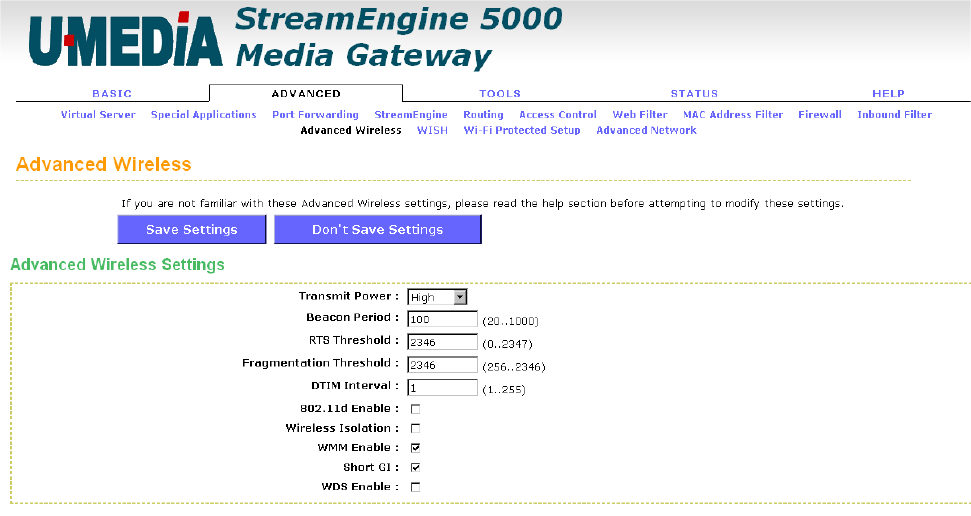Go to Port Forwarding
Viewport: 971px width, 516px height.
pos(315,115)
